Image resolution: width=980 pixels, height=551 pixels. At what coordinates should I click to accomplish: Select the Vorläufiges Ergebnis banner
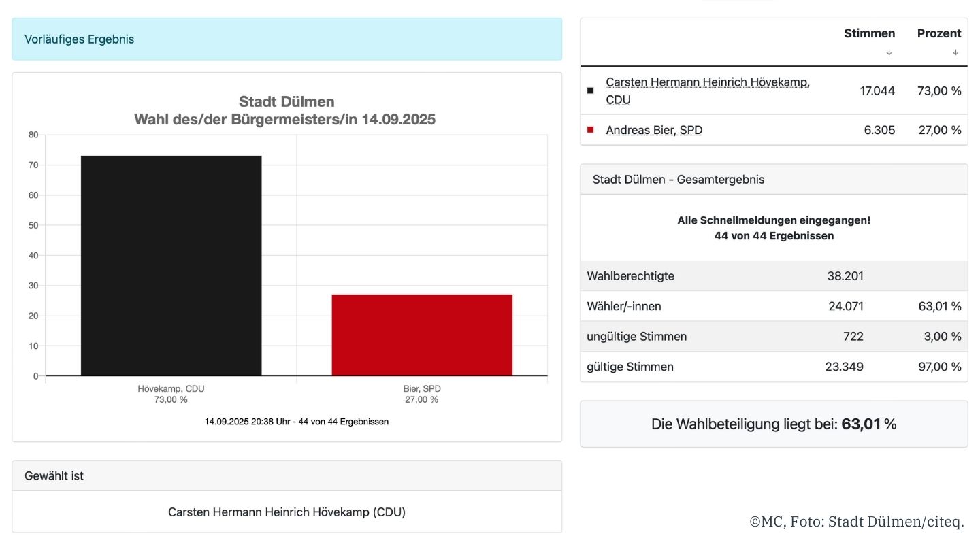(287, 39)
